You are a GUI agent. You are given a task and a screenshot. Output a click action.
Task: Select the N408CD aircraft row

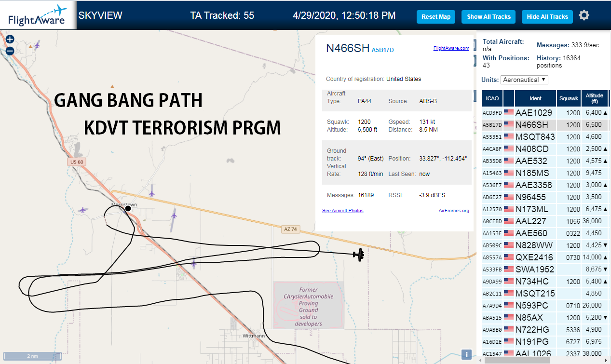tap(544, 148)
